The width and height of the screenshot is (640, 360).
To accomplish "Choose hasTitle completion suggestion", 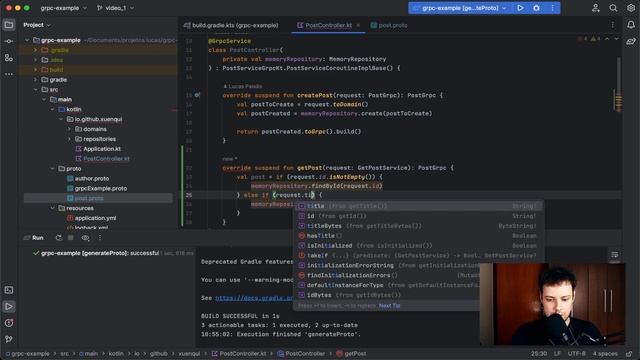I will point(418,236).
